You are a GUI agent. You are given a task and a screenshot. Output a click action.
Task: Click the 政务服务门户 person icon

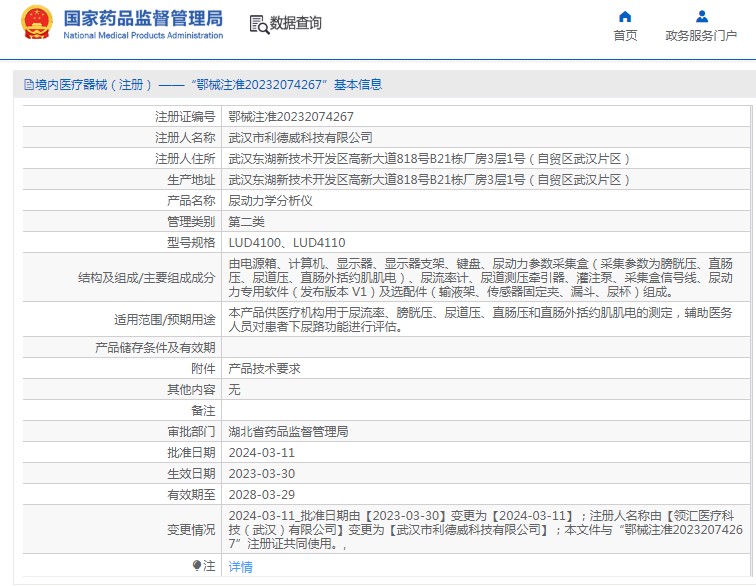click(701, 17)
